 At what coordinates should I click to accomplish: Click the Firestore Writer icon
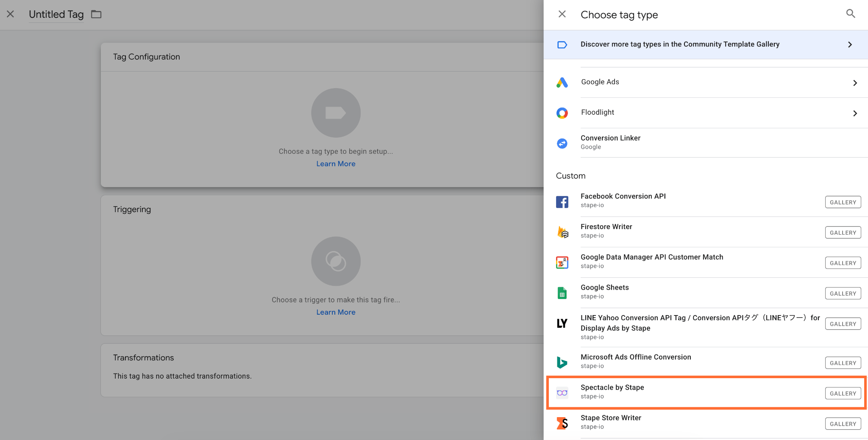tap(562, 232)
